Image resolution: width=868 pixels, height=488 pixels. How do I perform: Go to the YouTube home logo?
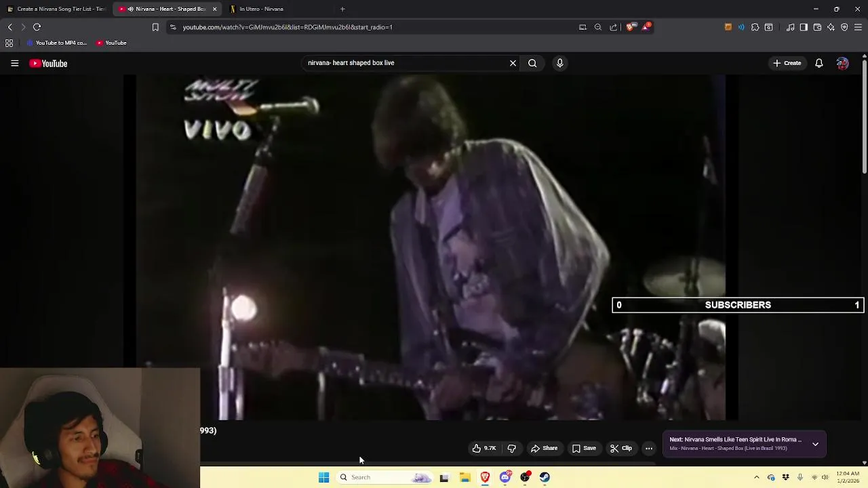click(x=48, y=63)
